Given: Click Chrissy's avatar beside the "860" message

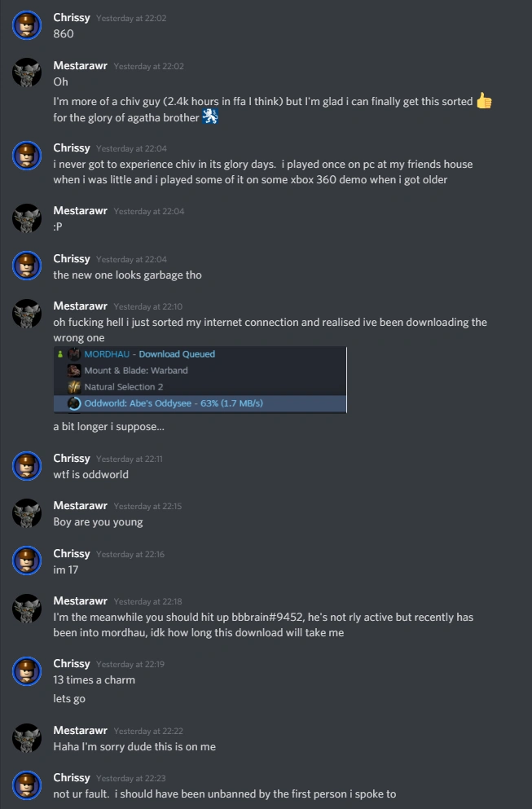Looking at the screenshot, I should tap(27, 25).
